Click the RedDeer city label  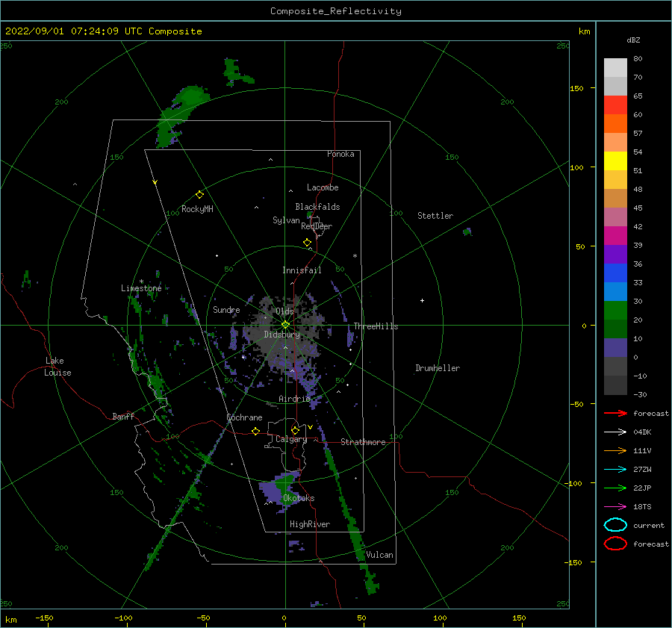click(x=317, y=226)
